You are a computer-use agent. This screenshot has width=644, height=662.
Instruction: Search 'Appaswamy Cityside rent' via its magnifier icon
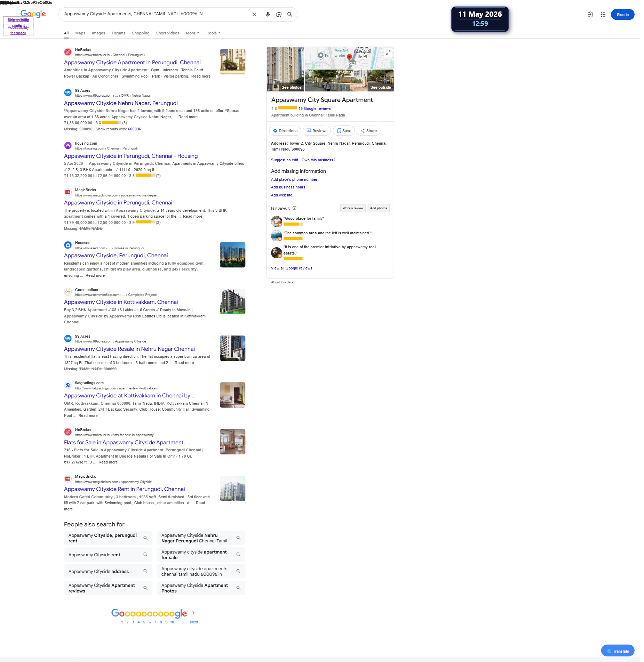coord(145,555)
